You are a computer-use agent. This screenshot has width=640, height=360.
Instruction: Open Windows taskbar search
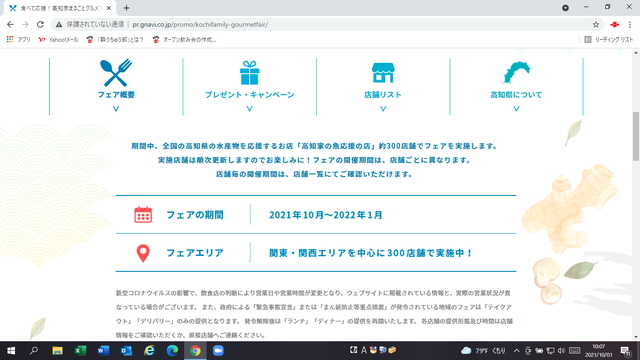(34, 351)
